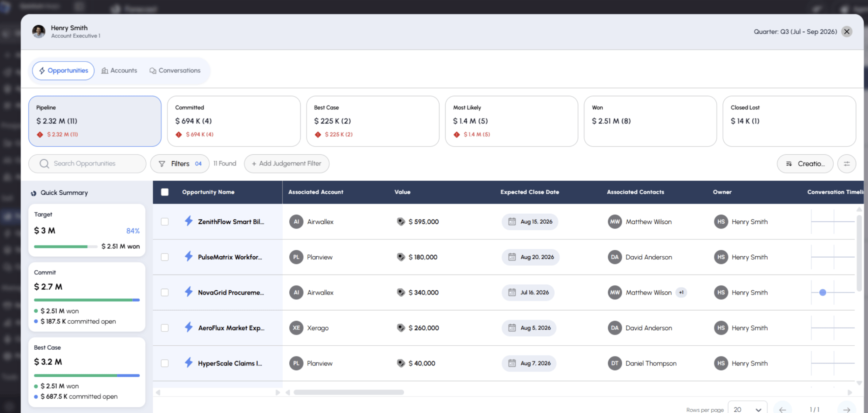Open the ZenithFlow Smart Bil... opportunity

click(x=231, y=222)
